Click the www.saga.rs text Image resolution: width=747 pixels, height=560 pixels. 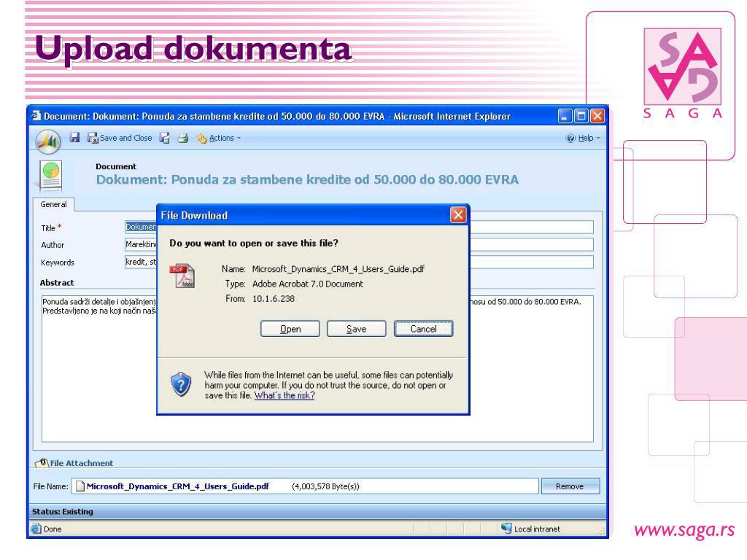[684, 530]
